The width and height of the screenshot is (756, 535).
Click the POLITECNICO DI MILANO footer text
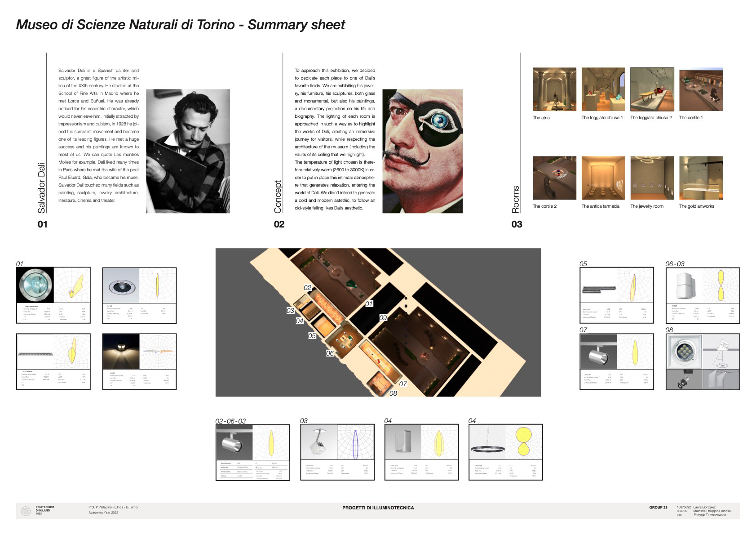(x=45, y=509)
